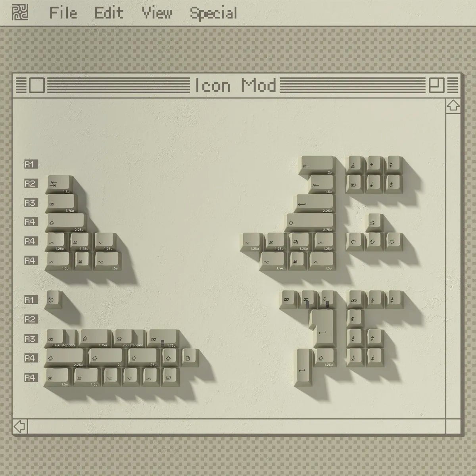Image resolution: width=476 pixels, height=476 pixels.
Task: Click the Icon Mod window title
Action: 235,85
